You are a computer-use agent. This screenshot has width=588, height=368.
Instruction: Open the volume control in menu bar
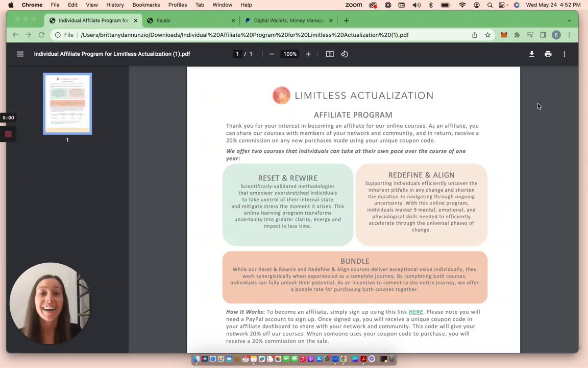(x=416, y=5)
